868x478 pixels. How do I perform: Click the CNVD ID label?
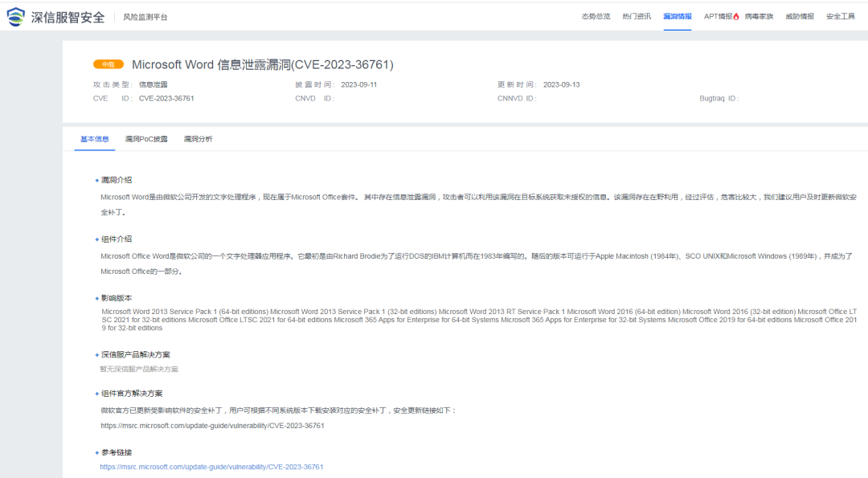314,99
